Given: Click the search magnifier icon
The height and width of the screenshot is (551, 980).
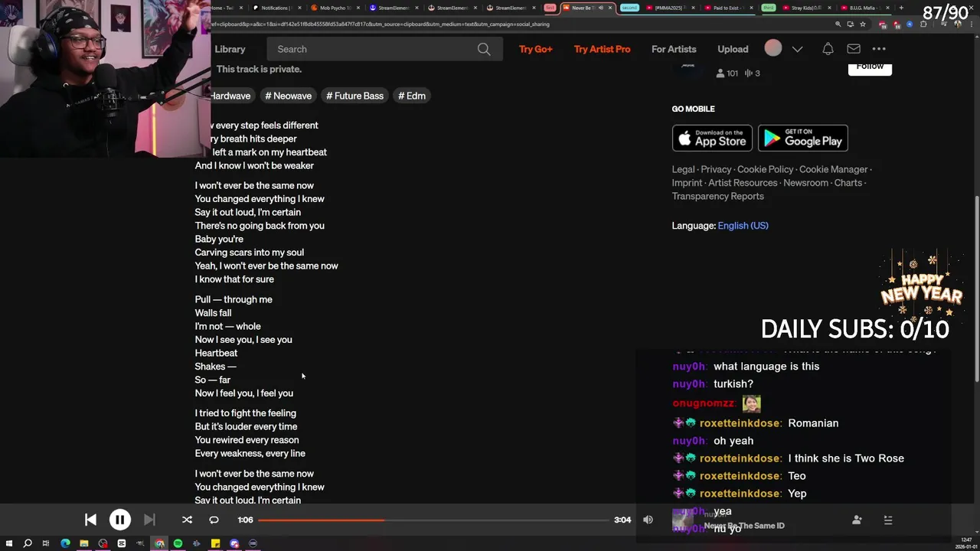Looking at the screenshot, I should pos(484,49).
